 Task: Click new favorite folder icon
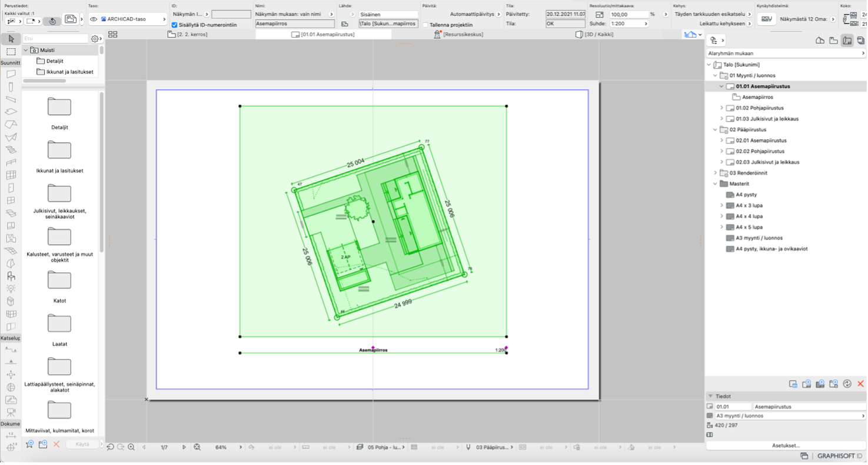point(43,444)
